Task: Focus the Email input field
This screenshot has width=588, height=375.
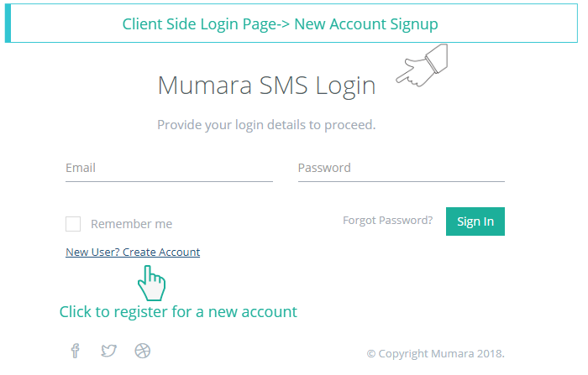Action: 169,168
